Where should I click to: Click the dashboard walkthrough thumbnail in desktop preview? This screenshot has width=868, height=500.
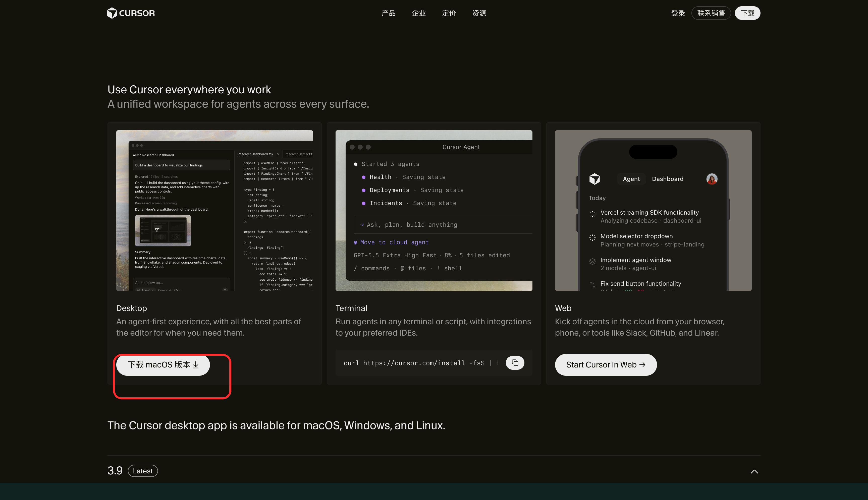163,230
